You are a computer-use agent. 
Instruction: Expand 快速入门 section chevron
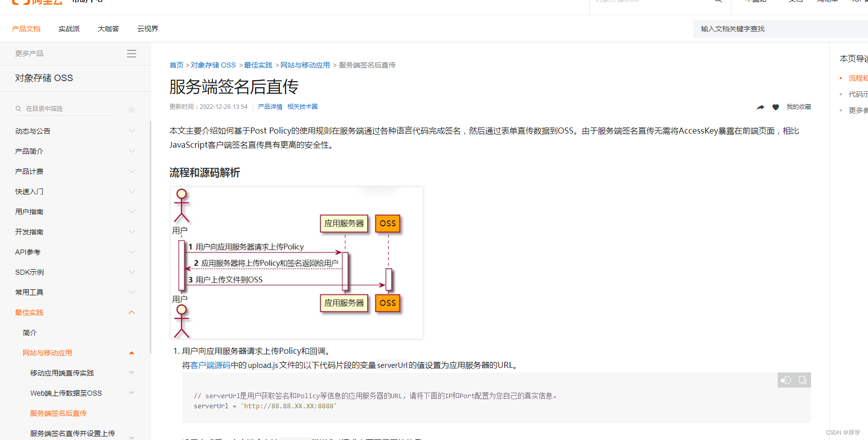[132, 192]
